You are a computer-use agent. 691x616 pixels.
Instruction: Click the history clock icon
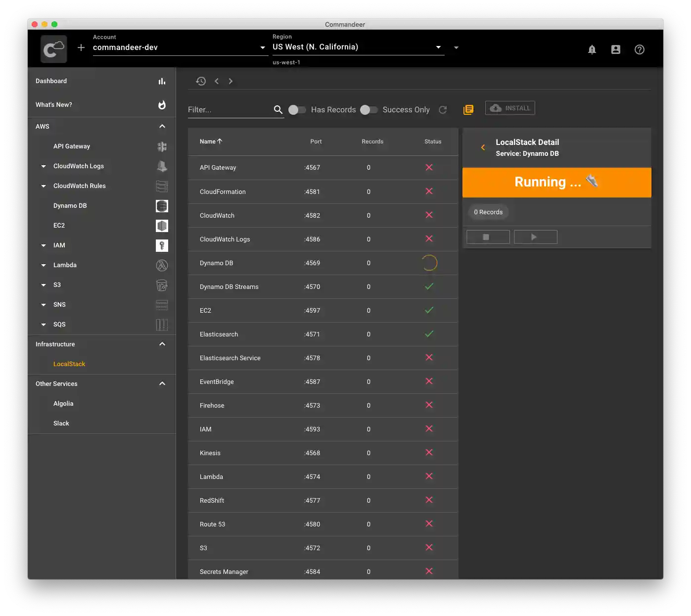pyautogui.click(x=201, y=81)
